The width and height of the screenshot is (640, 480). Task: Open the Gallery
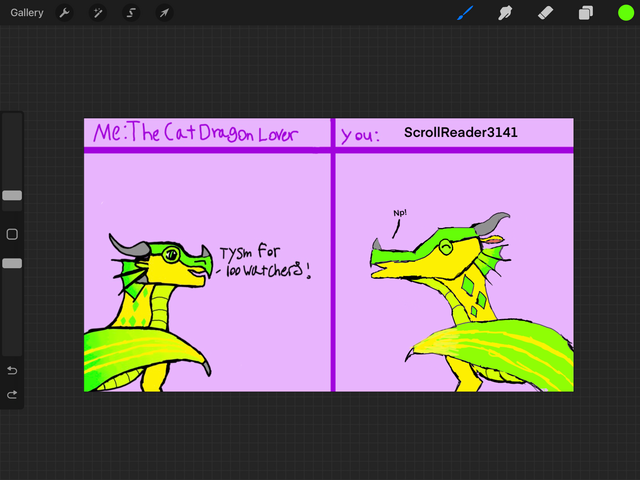(27, 13)
